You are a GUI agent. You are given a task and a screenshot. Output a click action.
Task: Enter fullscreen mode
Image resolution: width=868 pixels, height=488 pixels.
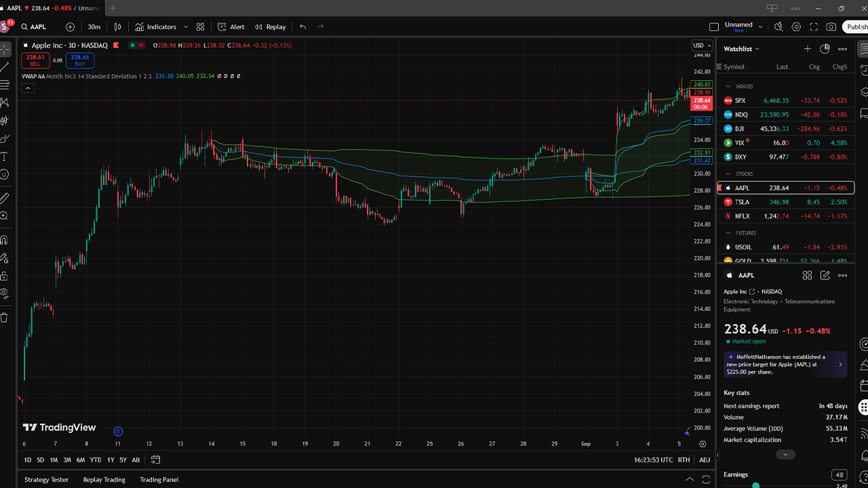813,27
